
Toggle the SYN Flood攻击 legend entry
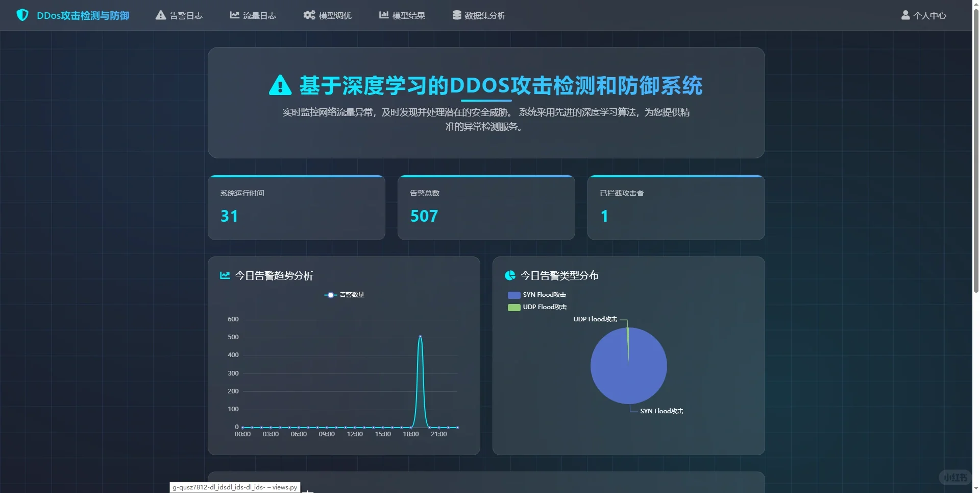click(x=536, y=295)
